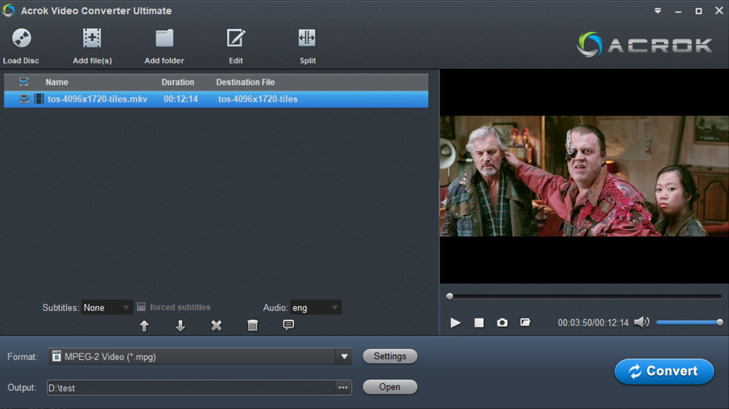Click the 00:03:50/00:12:14 time readout
This screenshot has height=409, width=729.
(x=593, y=323)
